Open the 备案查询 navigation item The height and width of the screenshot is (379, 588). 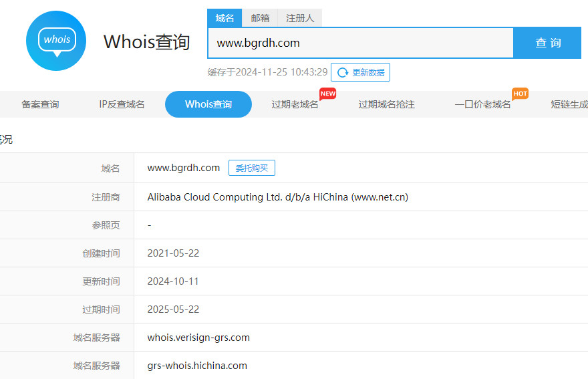(40, 104)
